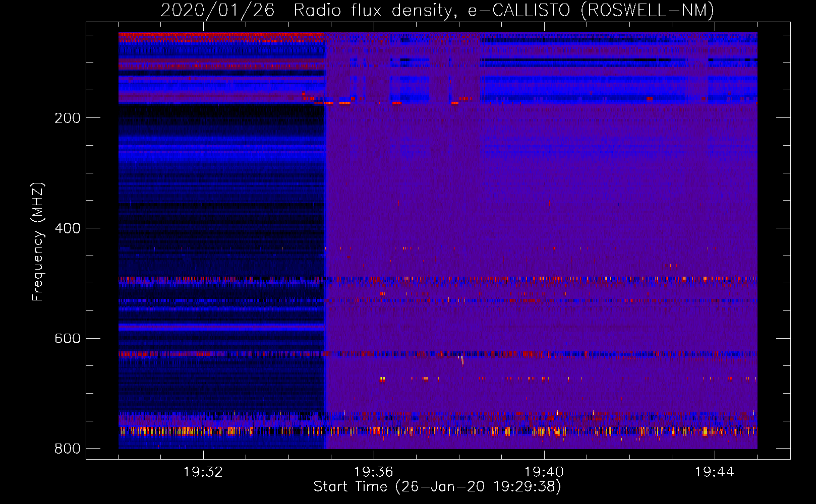Click the 200 frequency tick label
This screenshot has height=504, width=816.
tap(68, 118)
